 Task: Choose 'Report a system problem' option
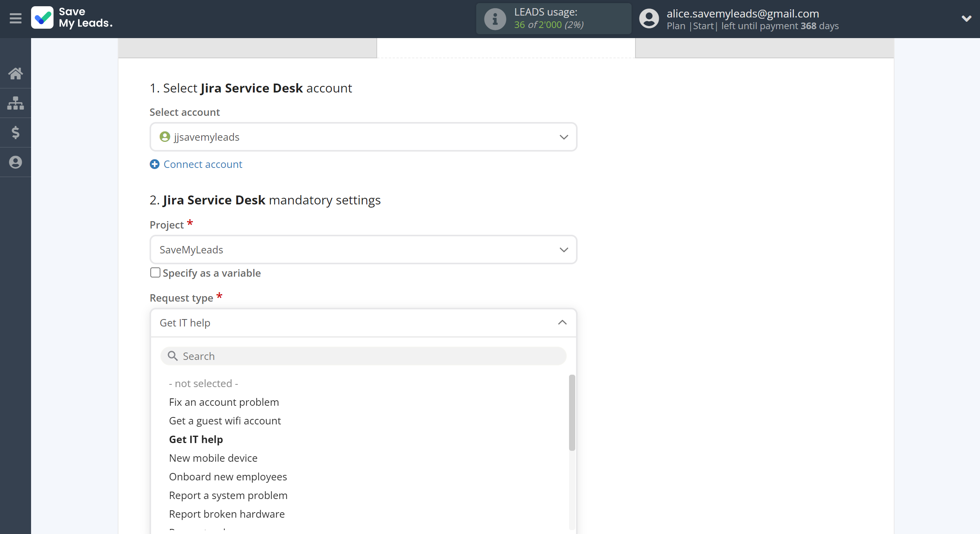click(228, 496)
